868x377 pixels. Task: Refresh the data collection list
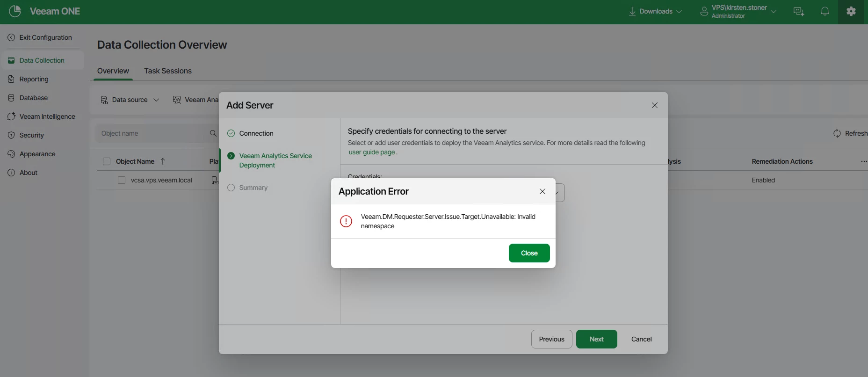point(851,133)
